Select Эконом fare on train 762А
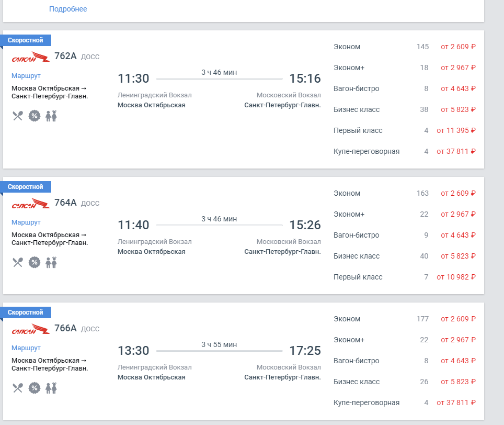Screen dimensions: 504x425 pos(404,47)
